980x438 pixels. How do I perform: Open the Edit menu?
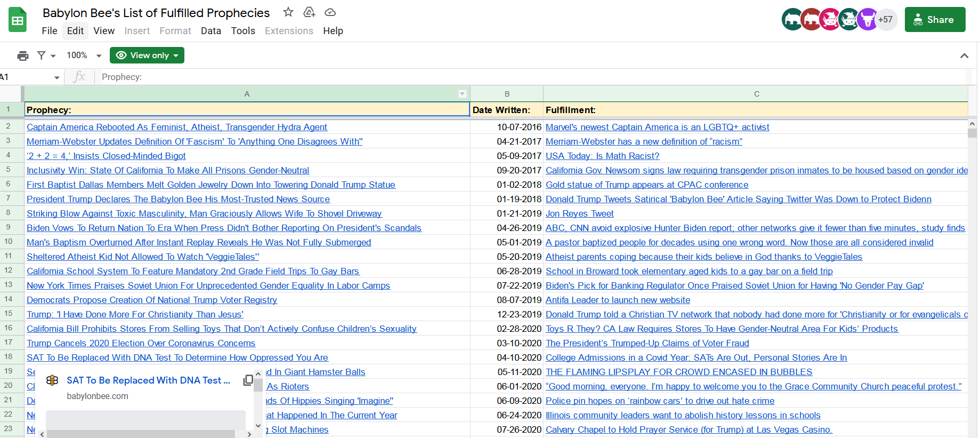(75, 31)
